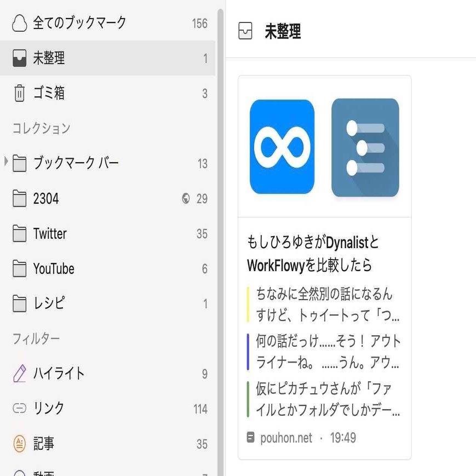Click the folder icon of ブックマーク バー
The image size is (476, 476).
[19, 163]
